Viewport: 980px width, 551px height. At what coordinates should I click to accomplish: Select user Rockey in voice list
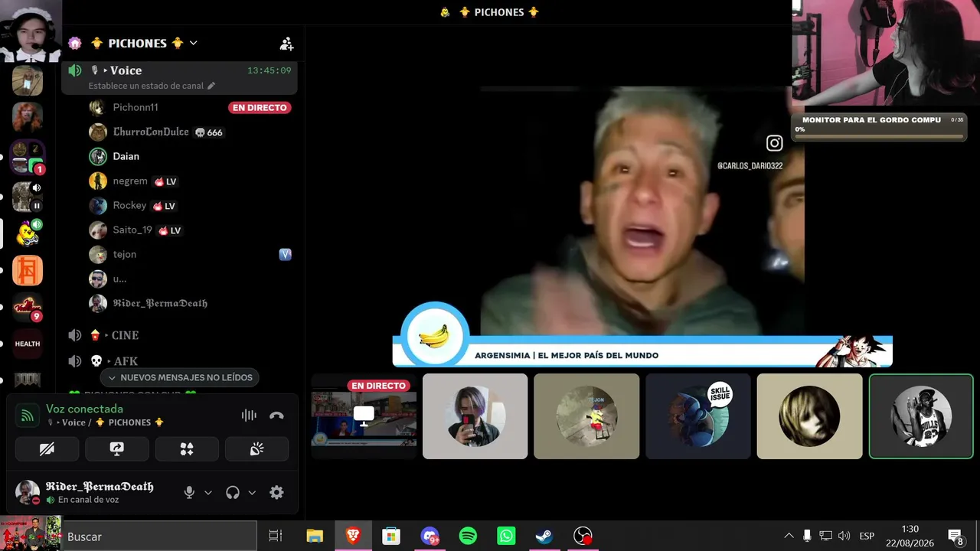coord(129,205)
